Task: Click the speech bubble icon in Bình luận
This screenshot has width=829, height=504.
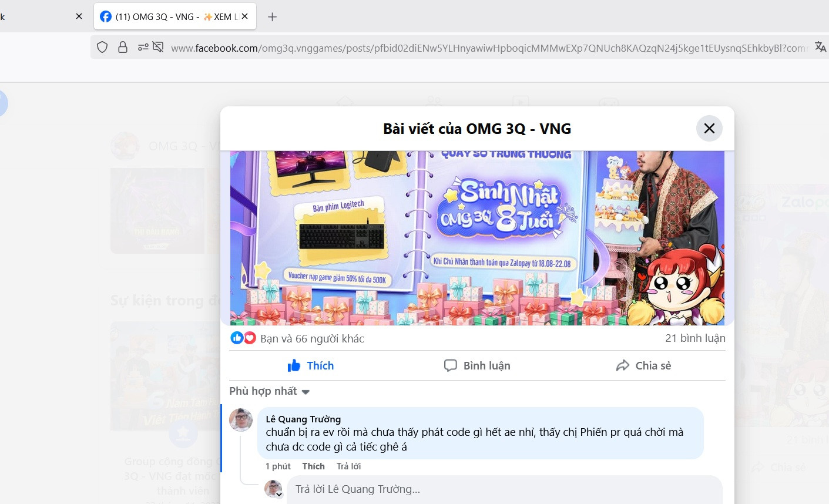Action: [x=450, y=365]
